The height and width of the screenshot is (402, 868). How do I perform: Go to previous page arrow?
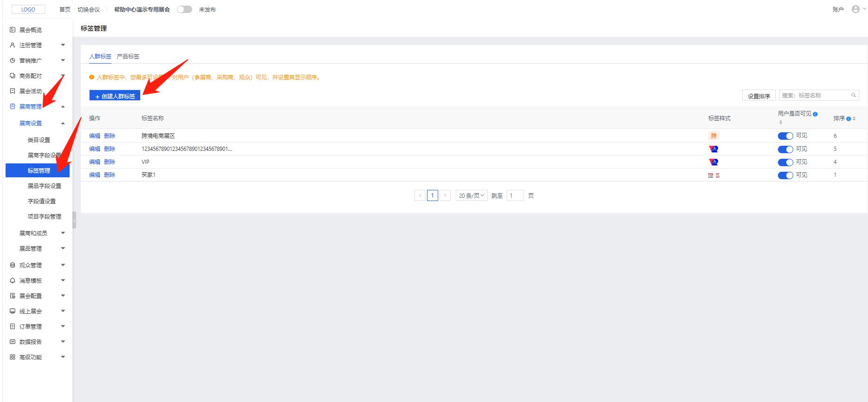[420, 195]
